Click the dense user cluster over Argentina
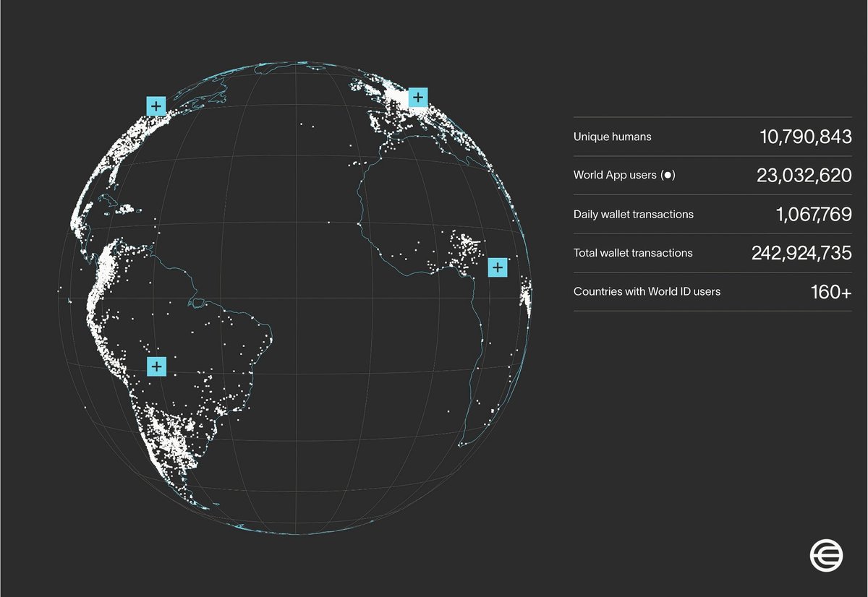This screenshot has height=597, width=868. pos(170,441)
